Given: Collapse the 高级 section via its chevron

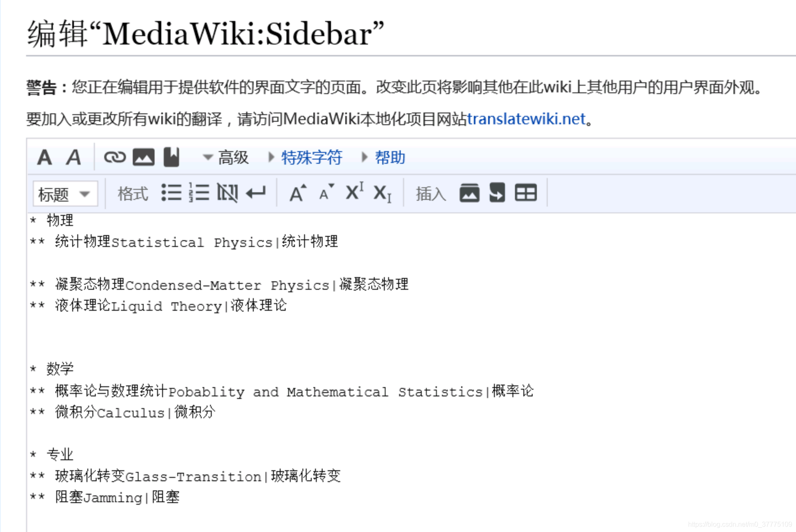Looking at the screenshot, I should 208,157.
